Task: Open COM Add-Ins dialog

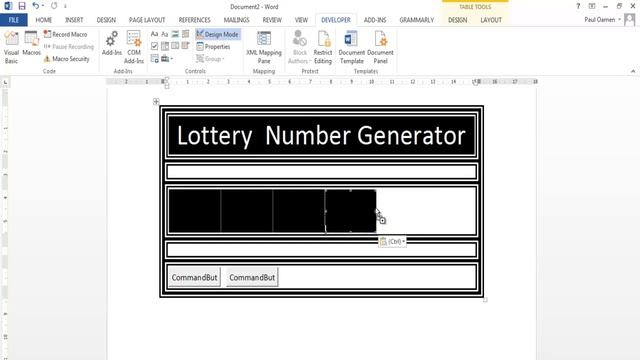Action: 134,47
